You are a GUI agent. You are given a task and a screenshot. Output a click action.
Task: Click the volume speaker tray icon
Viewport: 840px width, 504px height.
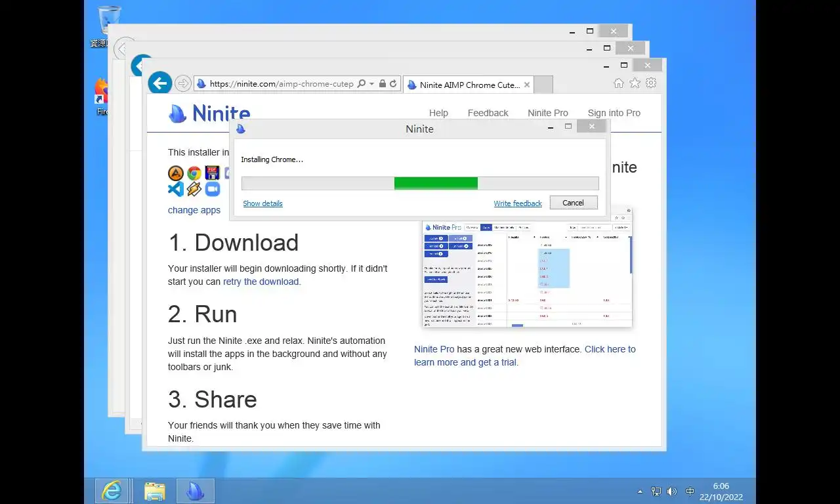[x=671, y=492]
